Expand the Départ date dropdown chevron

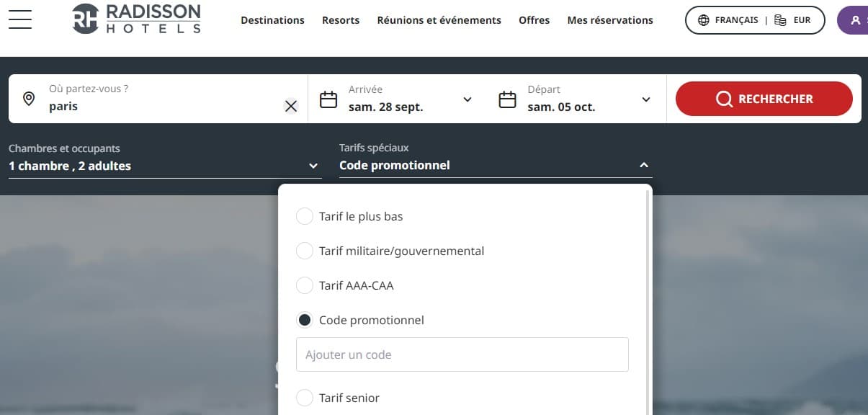[x=646, y=99]
